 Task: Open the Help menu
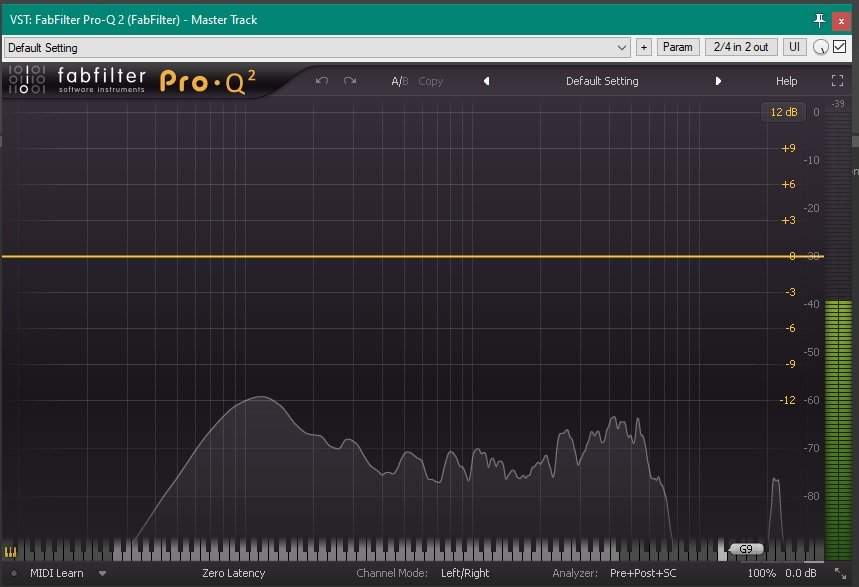coord(786,81)
